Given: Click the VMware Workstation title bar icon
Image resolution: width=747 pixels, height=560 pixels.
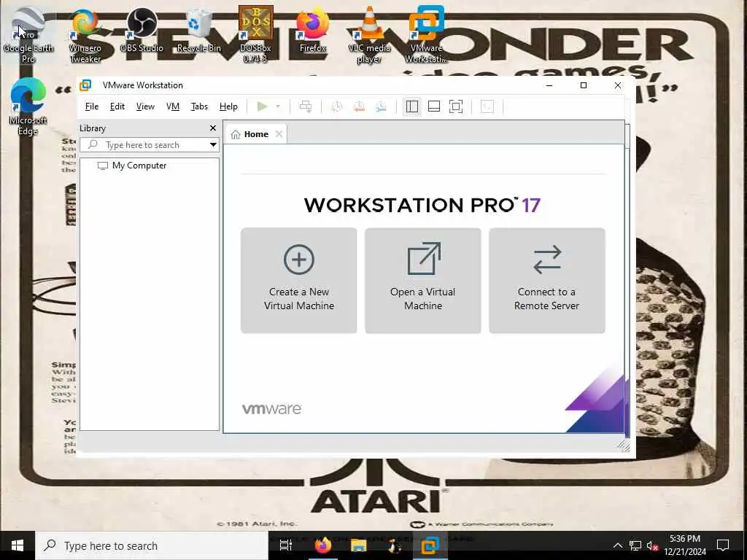Looking at the screenshot, I should (x=86, y=85).
